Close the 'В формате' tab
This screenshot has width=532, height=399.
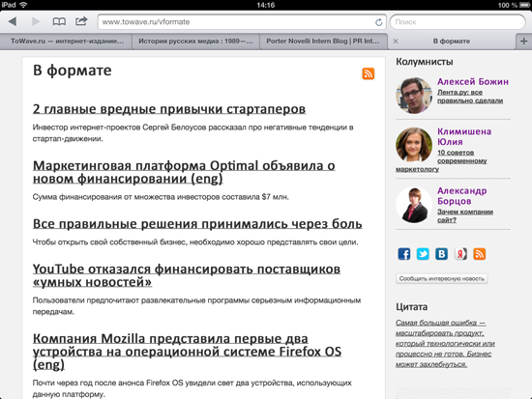396,41
